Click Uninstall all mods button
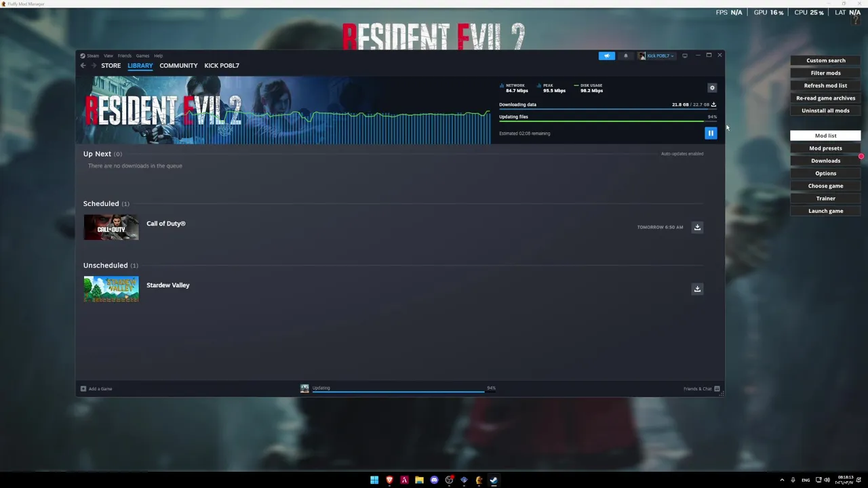868x488 pixels. pyautogui.click(x=825, y=110)
